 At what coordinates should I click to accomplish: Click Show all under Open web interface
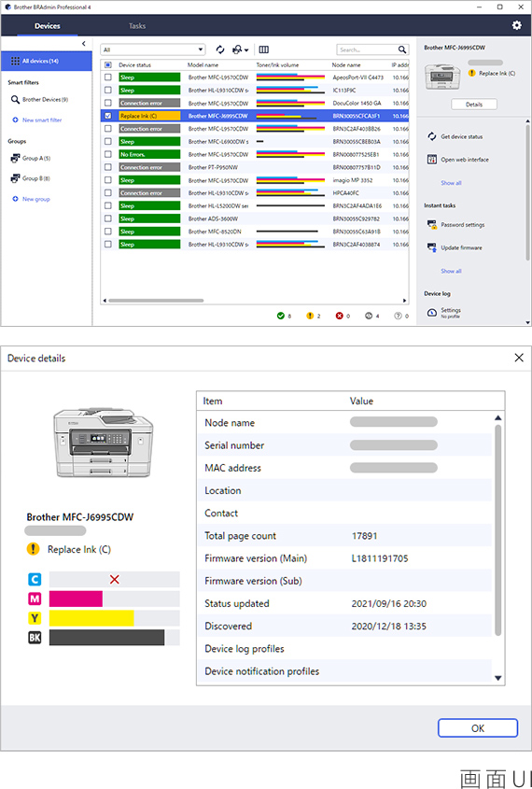(x=451, y=183)
